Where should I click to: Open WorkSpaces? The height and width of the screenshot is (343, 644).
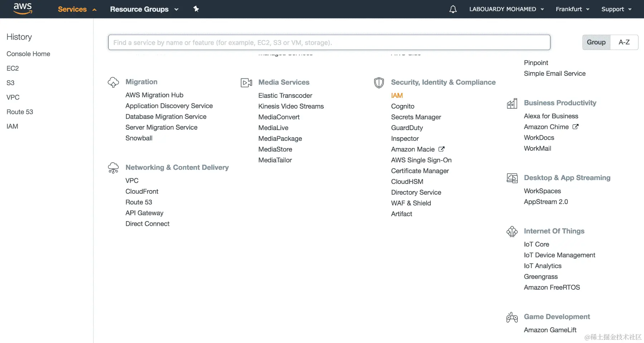(x=542, y=191)
